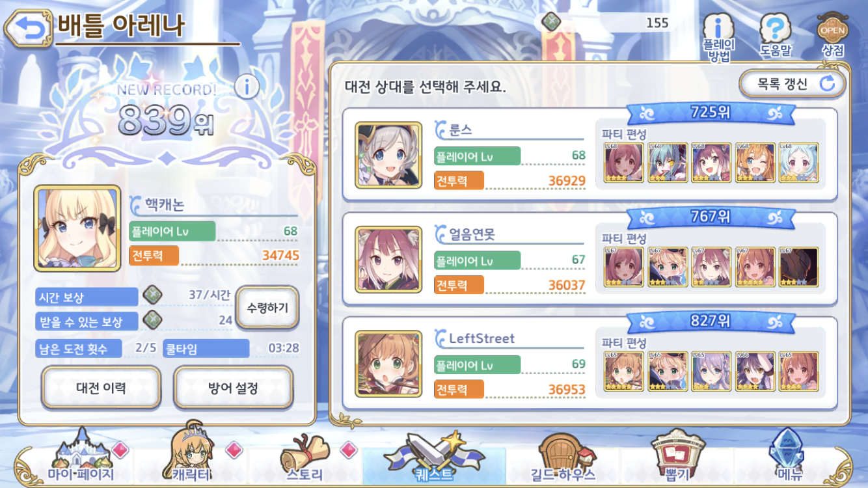Tap the info icon beside NEW RECORD

[x=247, y=85]
